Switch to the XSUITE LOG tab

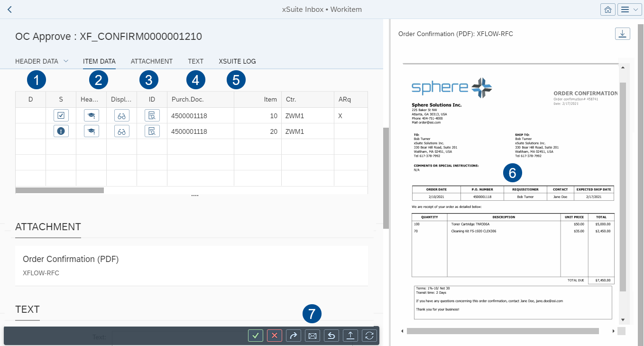pyautogui.click(x=237, y=61)
